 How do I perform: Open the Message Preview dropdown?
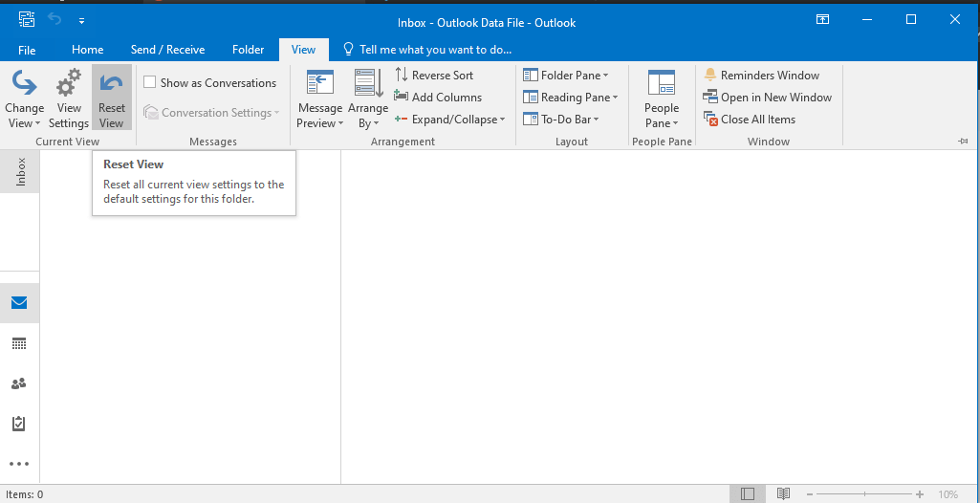[320, 99]
